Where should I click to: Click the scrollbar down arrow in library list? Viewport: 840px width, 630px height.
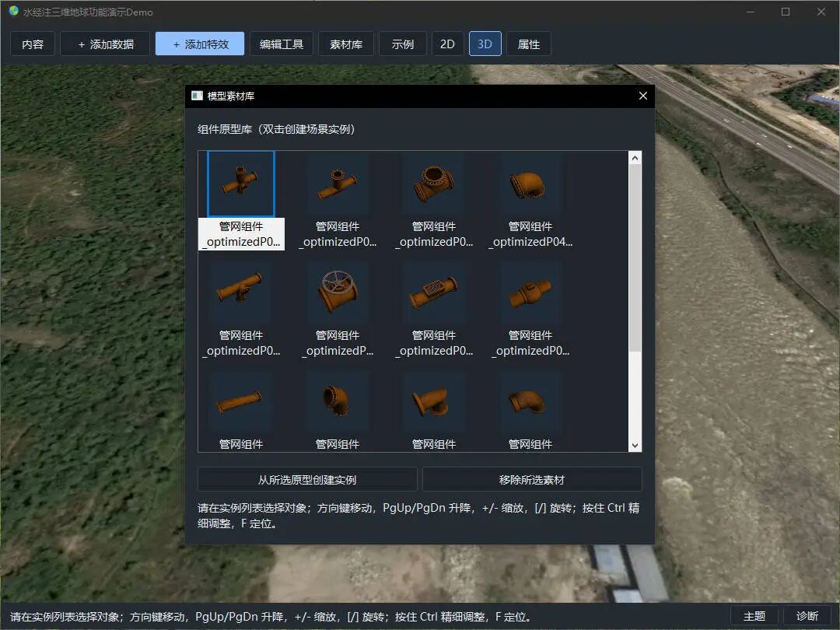click(x=635, y=445)
